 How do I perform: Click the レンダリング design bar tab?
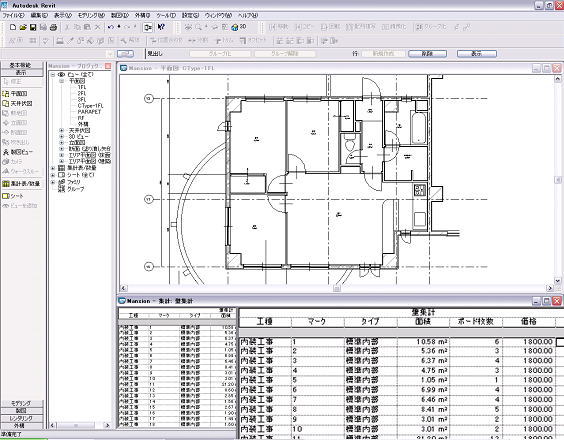tap(21, 418)
